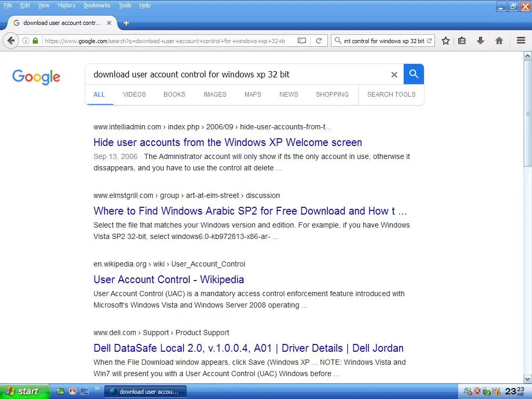Click the magnifier icon in Firefox search box
The width and height of the screenshot is (532, 399).
(338, 41)
